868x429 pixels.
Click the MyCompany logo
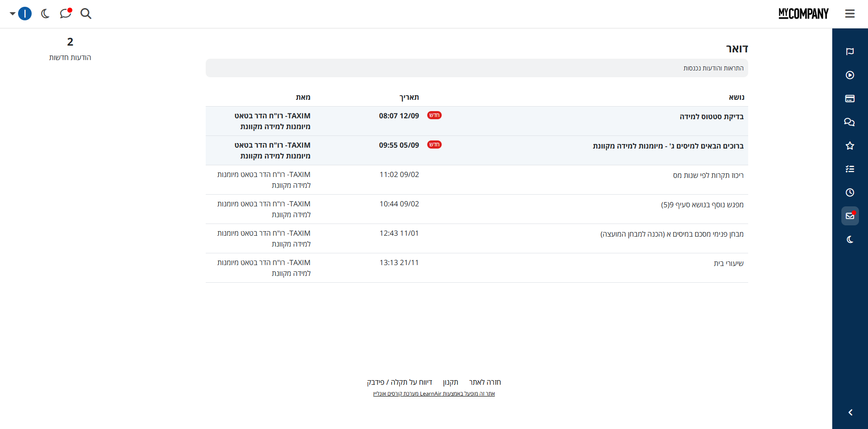pos(803,14)
